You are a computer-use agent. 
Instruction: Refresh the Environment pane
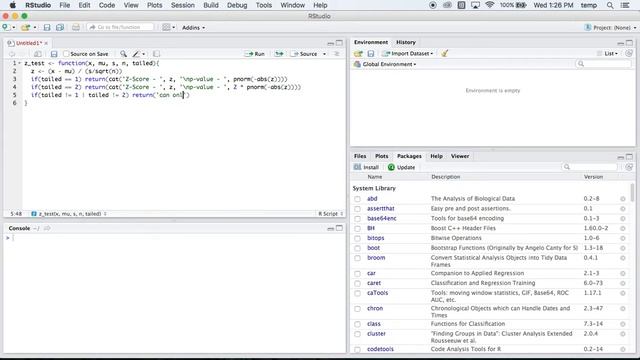click(x=629, y=53)
